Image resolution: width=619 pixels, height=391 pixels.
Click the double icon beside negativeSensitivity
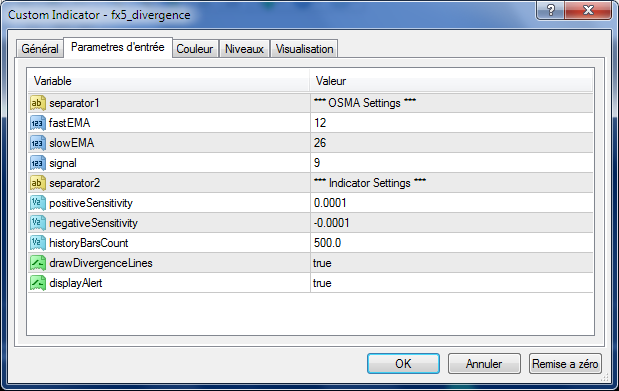[x=38, y=223]
